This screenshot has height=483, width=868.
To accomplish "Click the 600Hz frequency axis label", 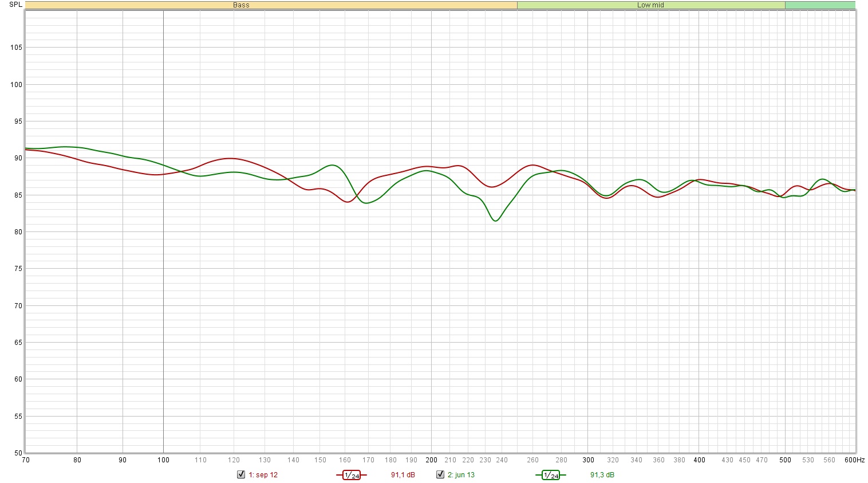I will pyautogui.click(x=854, y=460).
